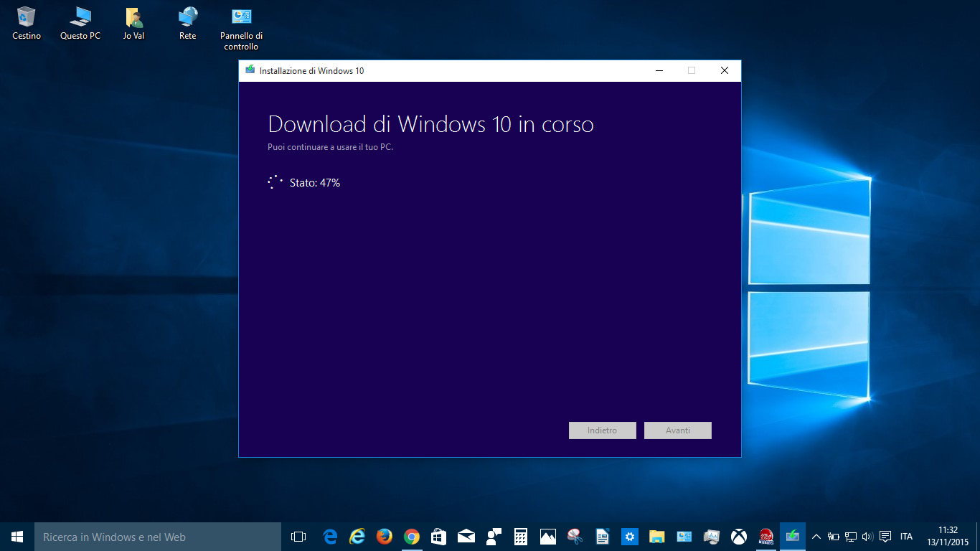The image size is (980, 551).
Task: Click the "Puoi continuare a usare il tuo PC." text
Action: click(331, 147)
